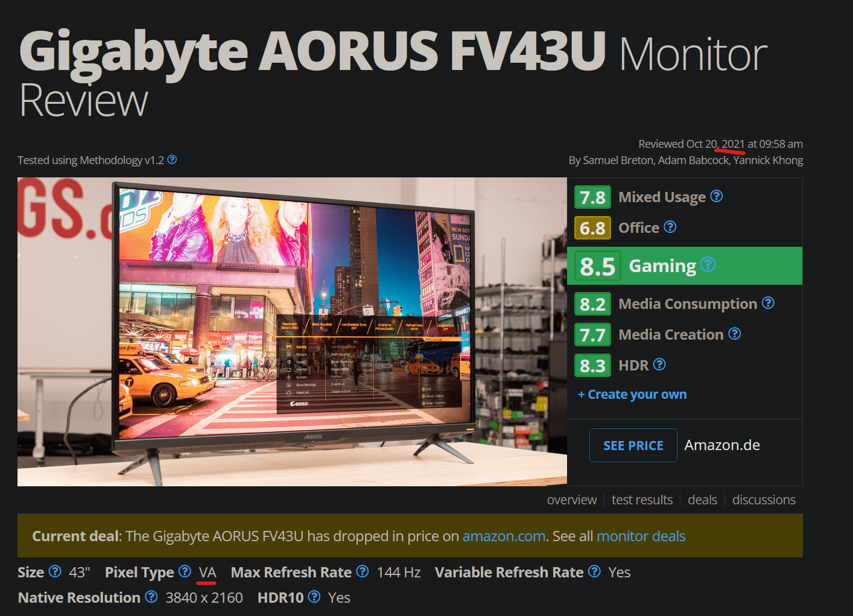Click help icon next to Gaming
This screenshot has width=853, height=616.
point(708,265)
